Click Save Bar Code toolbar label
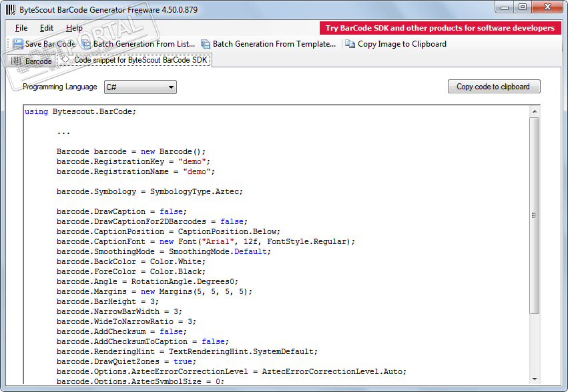568x392 pixels. pyautogui.click(x=50, y=44)
